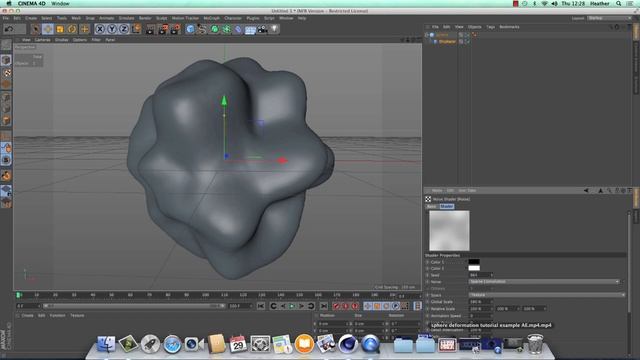Viewport: 640px width, 360px height.
Task: Click the Undo arrow icon
Action: coord(9,29)
